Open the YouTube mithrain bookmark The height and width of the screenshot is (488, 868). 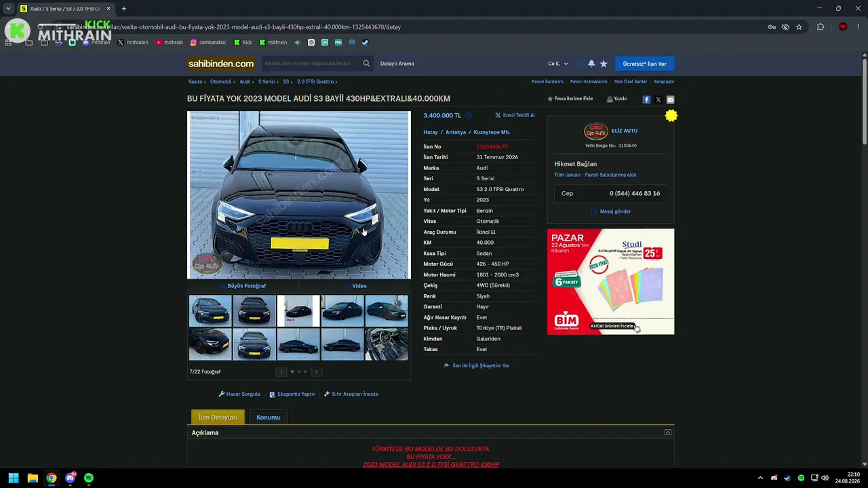(170, 43)
